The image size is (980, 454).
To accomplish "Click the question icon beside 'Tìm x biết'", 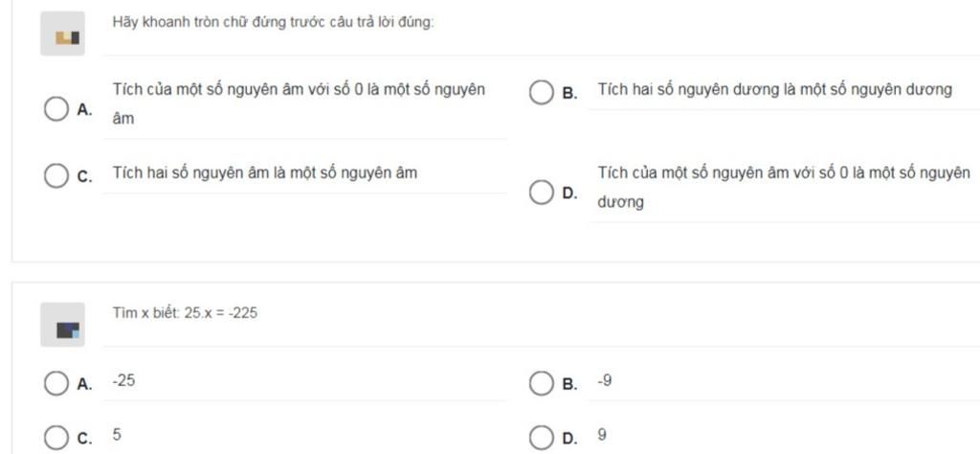I will point(62,325).
